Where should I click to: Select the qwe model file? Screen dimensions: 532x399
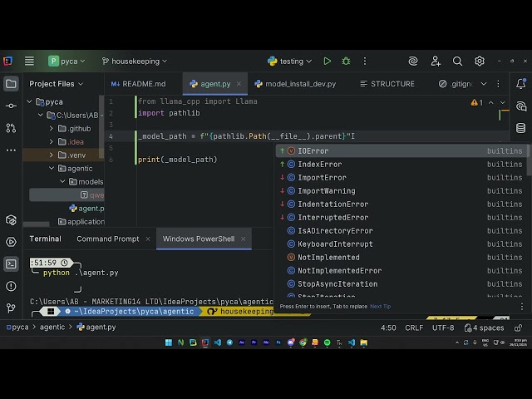pos(66,195)
